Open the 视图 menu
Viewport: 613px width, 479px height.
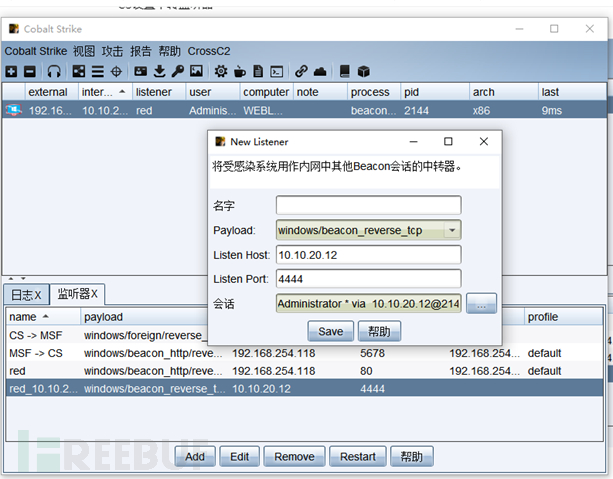point(84,51)
